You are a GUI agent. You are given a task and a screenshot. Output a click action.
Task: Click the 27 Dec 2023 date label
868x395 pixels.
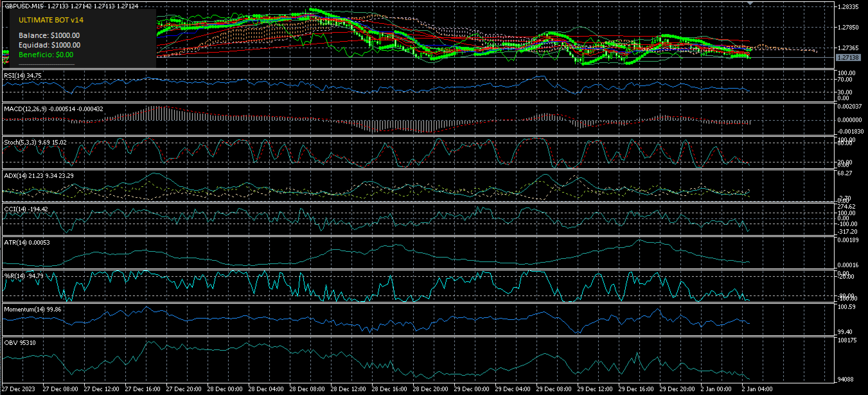click(19, 389)
